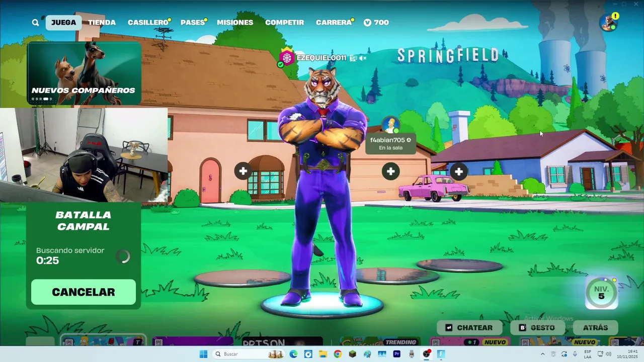644x362 pixels.
Task: Invite friend with plus near pink door
Action: pos(243,171)
